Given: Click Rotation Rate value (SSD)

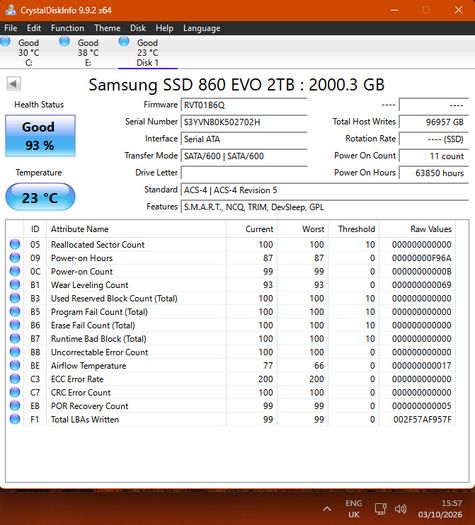Looking at the screenshot, I should (x=433, y=139).
